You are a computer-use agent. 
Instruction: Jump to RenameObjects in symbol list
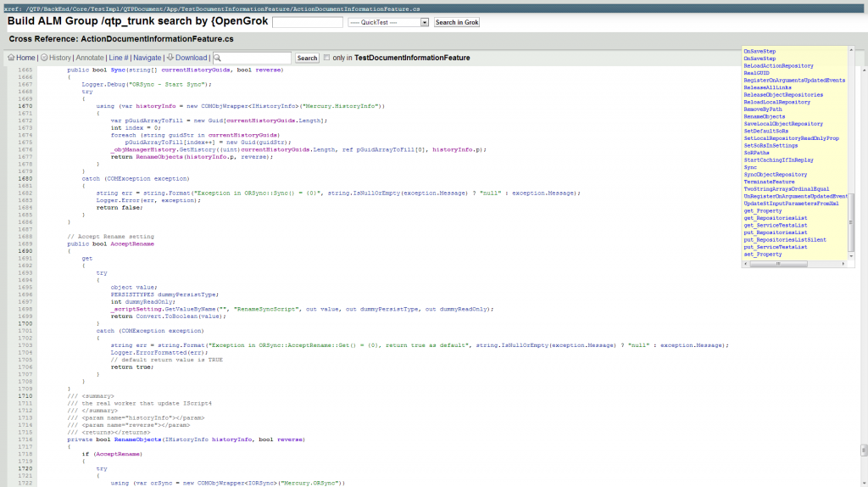(x=764, y=116)
